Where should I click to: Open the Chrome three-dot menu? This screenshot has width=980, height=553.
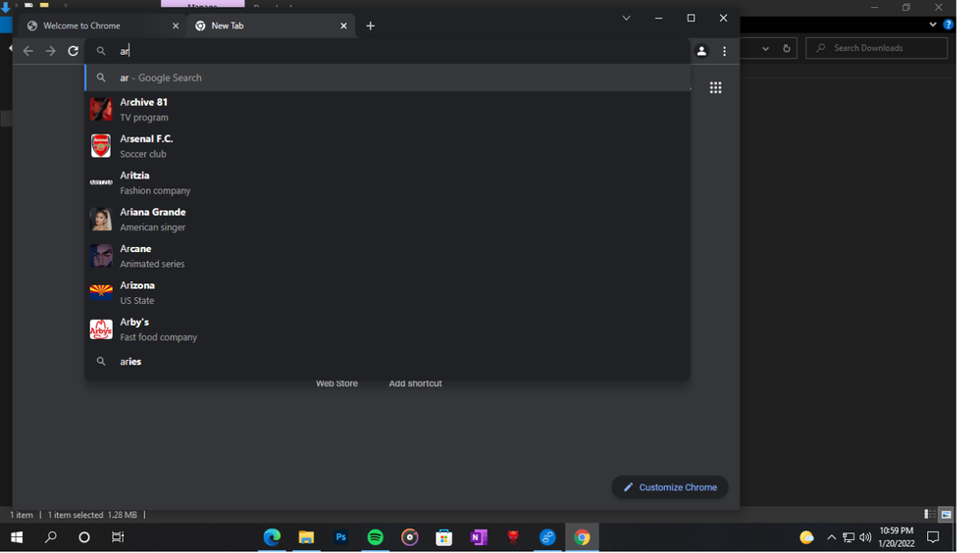point(724,51)
